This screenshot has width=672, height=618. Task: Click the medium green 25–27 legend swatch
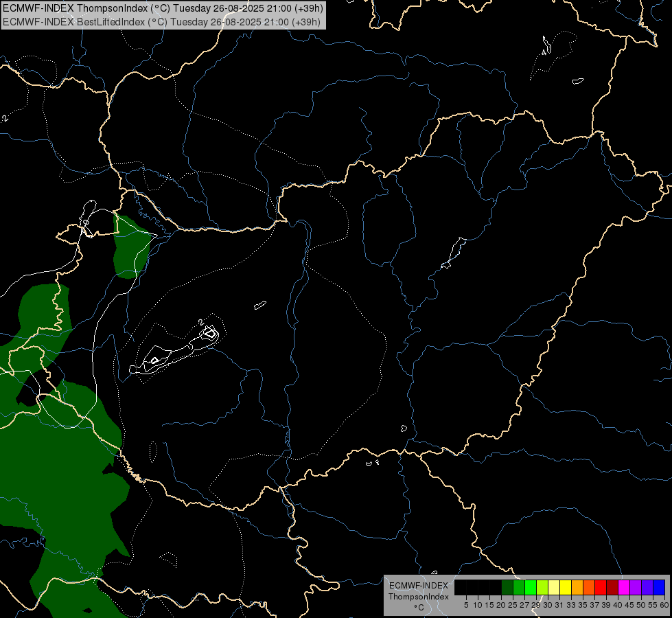519,587
